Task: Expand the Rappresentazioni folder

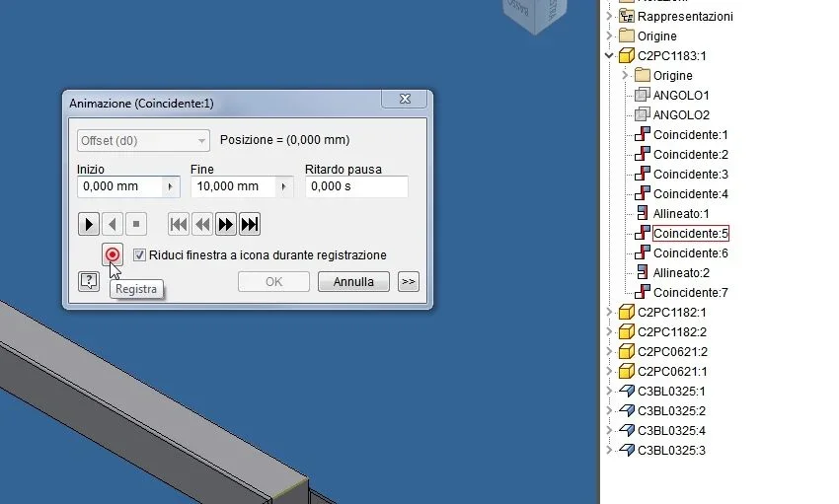Action: (609, 16)
